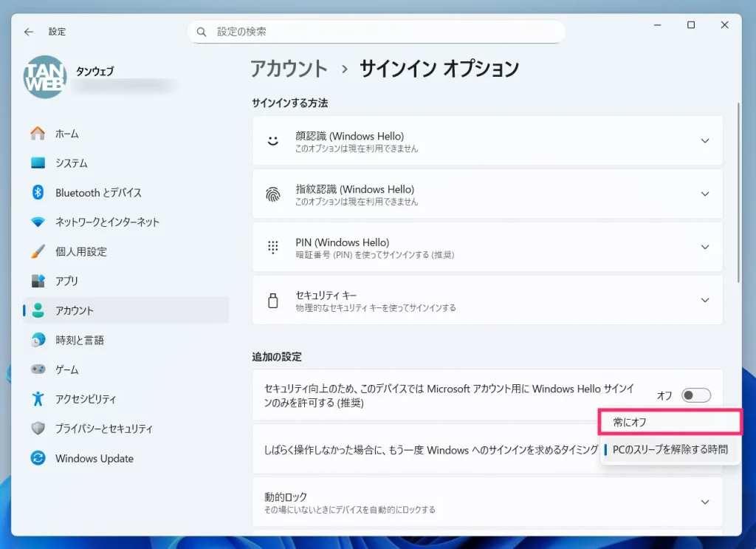
Task: Click PIN (Windows Hello) title text
Action: click(343, 242)
